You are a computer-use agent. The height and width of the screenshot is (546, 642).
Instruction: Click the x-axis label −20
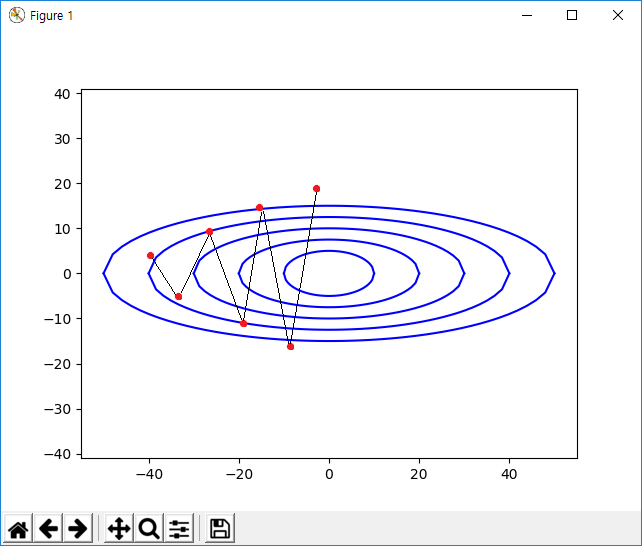[239, 474]
